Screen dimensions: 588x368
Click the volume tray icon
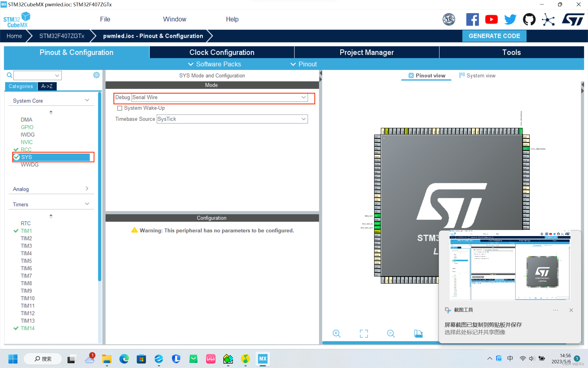point(532,359)
